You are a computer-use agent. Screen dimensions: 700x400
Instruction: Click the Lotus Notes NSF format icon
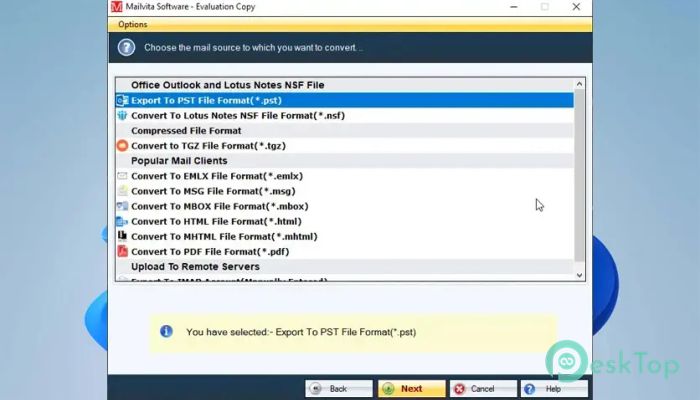pyautogui.click(x=122, y=116)
